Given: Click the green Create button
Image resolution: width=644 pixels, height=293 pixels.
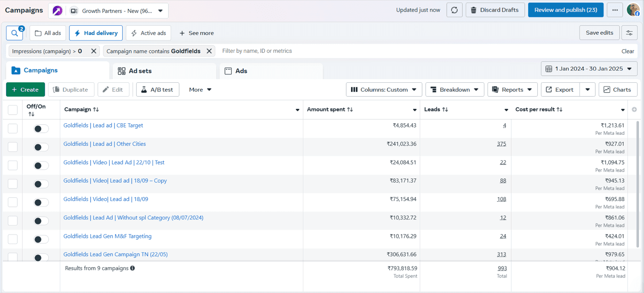Looking at the screenshot, I should pyautogui.click(x=25, y=90).
